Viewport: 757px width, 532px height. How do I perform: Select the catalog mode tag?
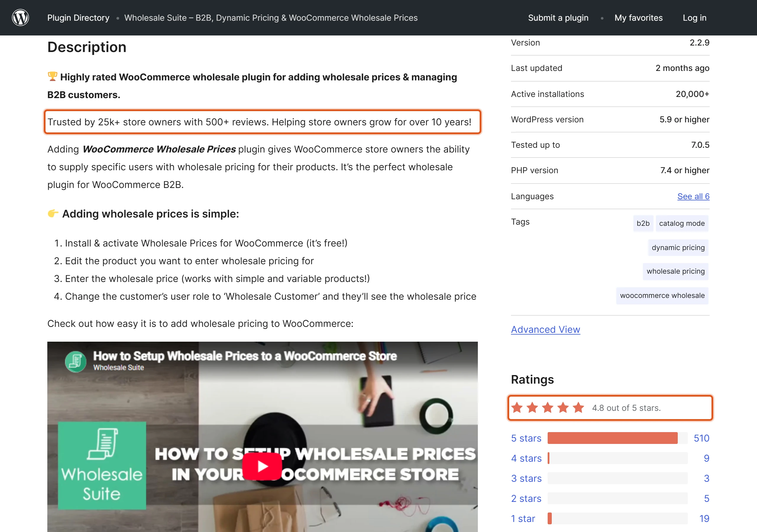point(682,223)
